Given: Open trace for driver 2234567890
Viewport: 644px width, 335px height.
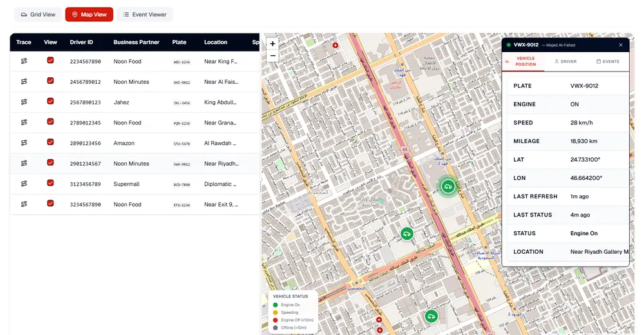Looking at the screenshot, I should [24, 61].
